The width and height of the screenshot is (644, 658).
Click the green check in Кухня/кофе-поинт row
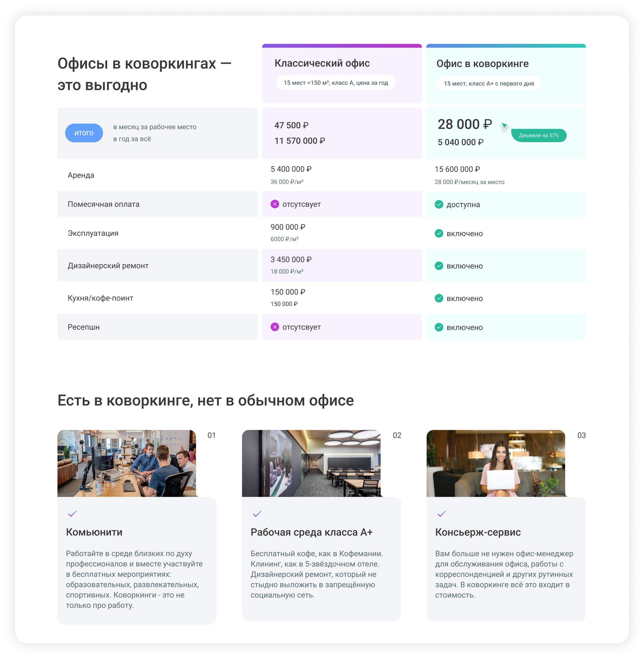point(439,298)
